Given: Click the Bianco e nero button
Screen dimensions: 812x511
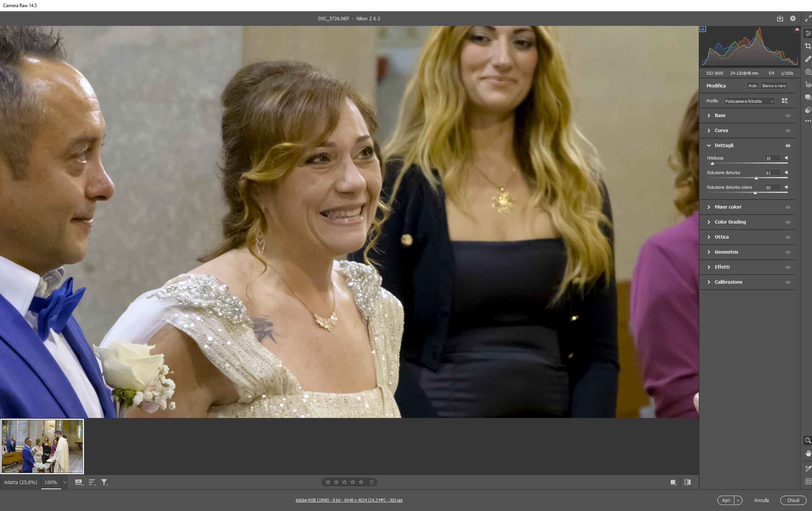Looking at the screenshot, I should (774, 86).
